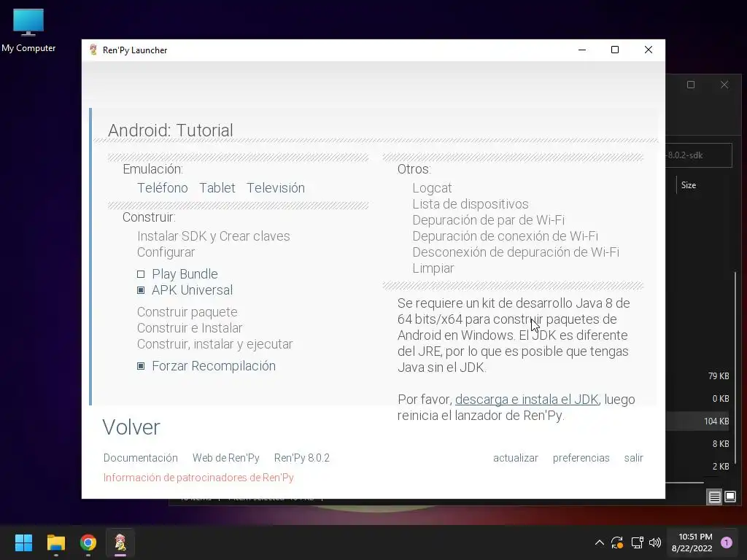Minimize the Ren'Py Launcher window
747x560 pixels.
click(x=581, y=50)
